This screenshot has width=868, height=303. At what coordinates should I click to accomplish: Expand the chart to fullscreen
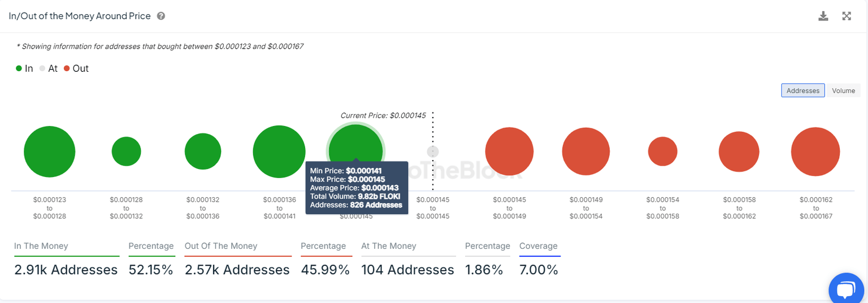[x=847, y=16]
